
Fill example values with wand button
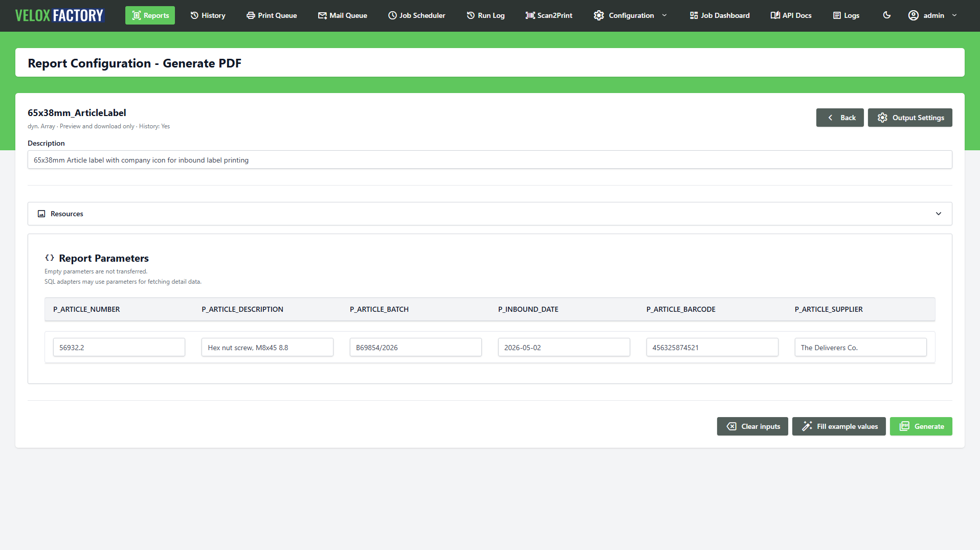pos(839,426)
